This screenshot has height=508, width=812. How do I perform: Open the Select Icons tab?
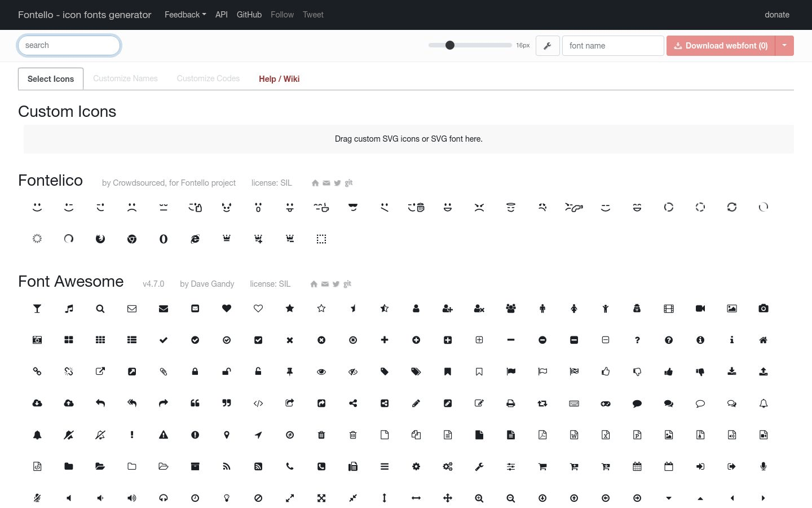click(51, 79)
